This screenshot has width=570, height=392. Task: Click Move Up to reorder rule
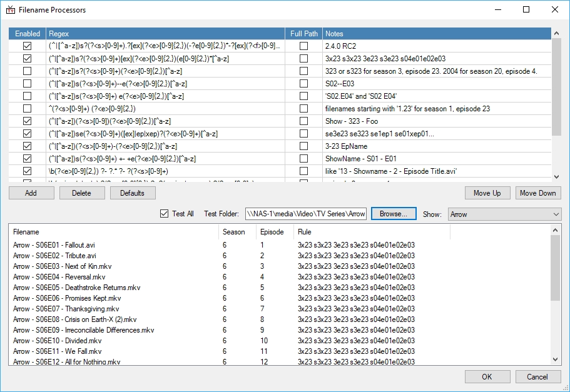click(x=487, y=193)
